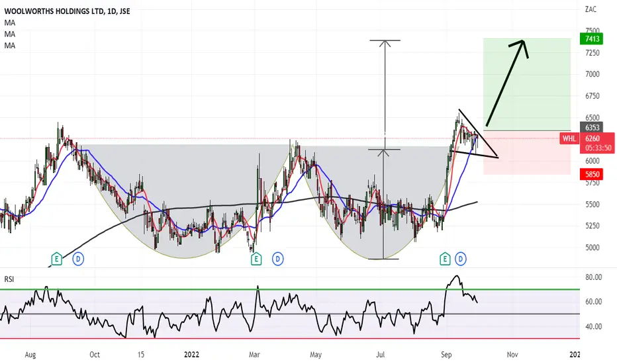Image resolution: width=617 pixels, height=364 pixels.
Task: Click the 5500 price axis value
Action: [x=593, y=205]
